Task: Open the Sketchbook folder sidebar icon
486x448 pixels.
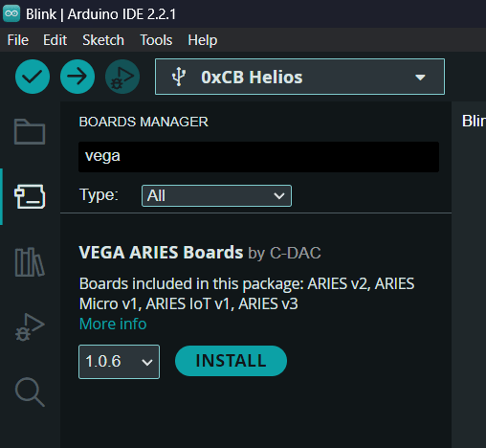Action: pyautogui.click(x=30, y=131)
